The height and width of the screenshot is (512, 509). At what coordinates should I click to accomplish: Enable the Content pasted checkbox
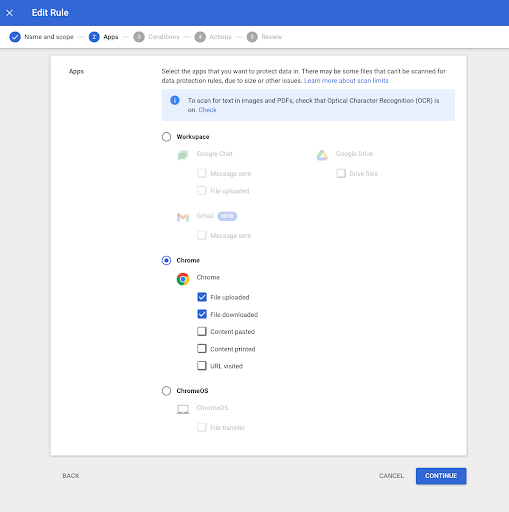[x=202, y=332]
